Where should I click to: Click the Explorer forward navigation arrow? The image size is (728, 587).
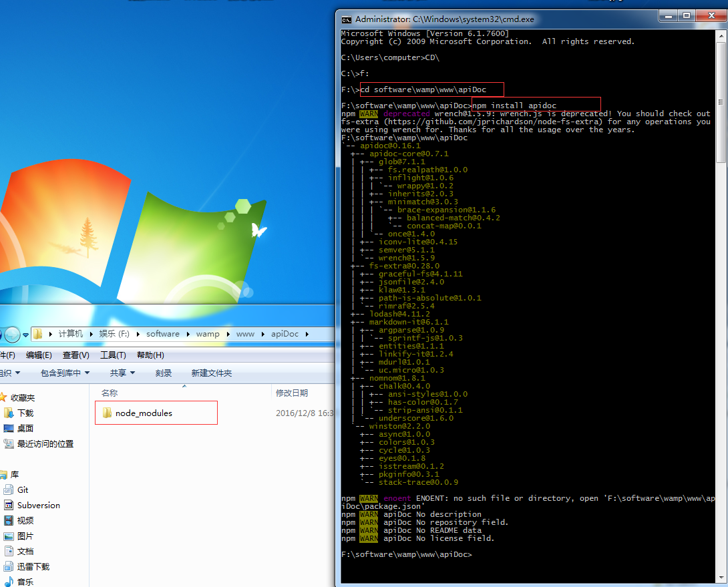tap(12, 334)
